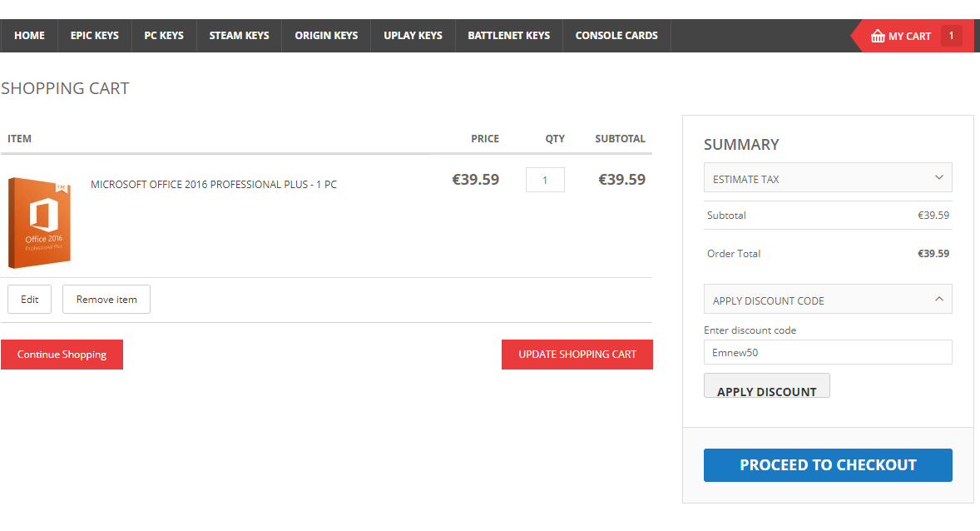Viewport: 980px width, 531px height.
Task: Expand the Estimate Tax section
Action: (827, 178)
